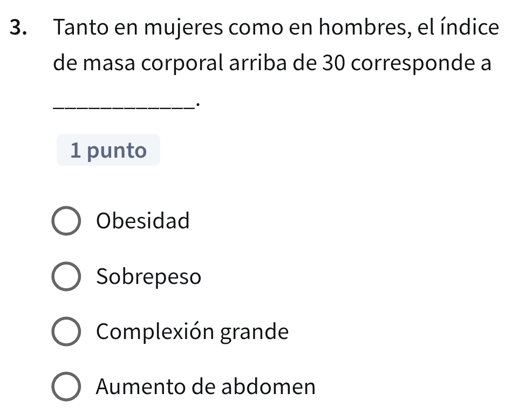The image size is (512, 420).
Task: Click the Sobrepeso answer label
Action: 148,277
